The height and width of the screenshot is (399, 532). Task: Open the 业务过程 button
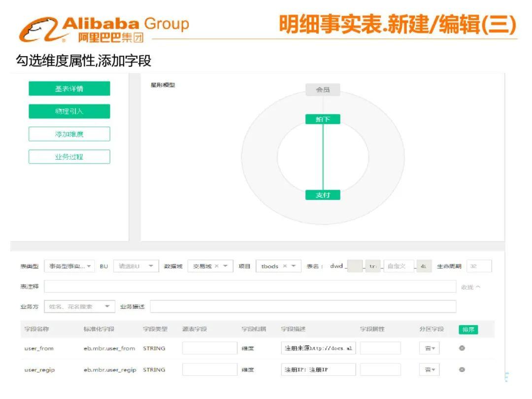pyautogui.click(x=69, y=157)
